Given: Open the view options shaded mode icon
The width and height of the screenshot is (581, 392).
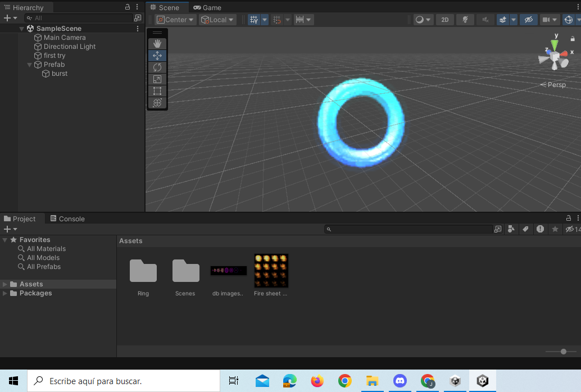Looking at the screenshot, I should (x=421, y=20).
